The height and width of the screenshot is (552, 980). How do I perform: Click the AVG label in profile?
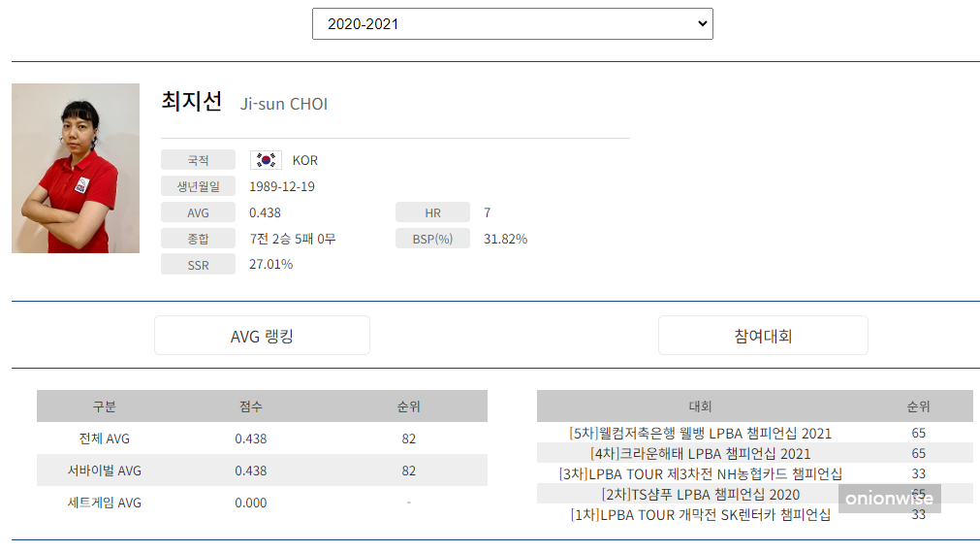point(198,212)
